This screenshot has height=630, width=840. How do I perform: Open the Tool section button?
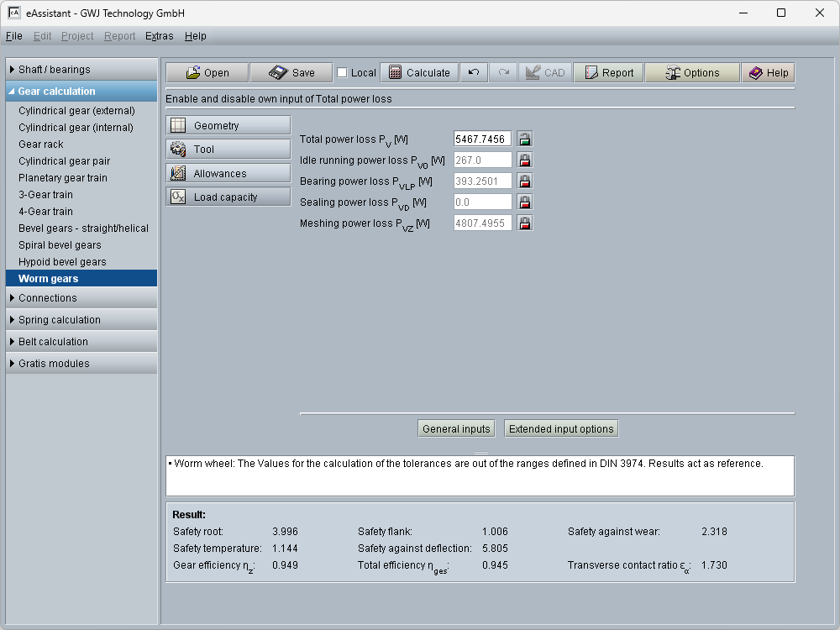228,150
